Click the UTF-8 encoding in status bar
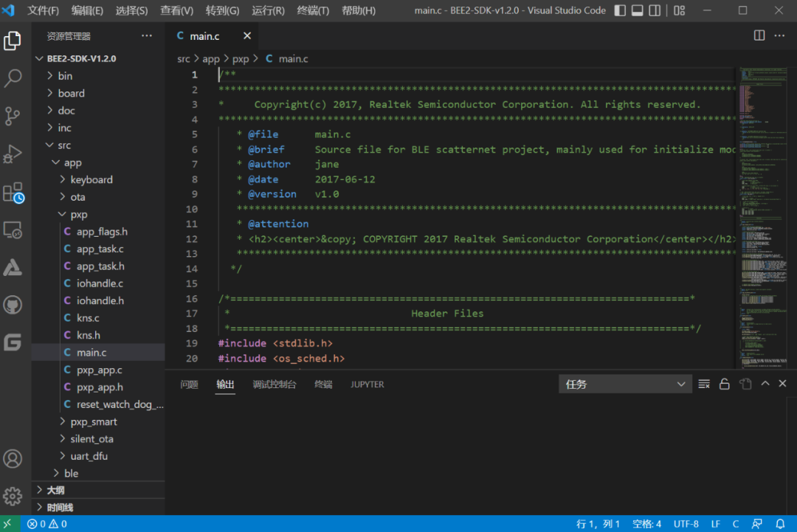The image size is (797, 532). pos(686,524)
